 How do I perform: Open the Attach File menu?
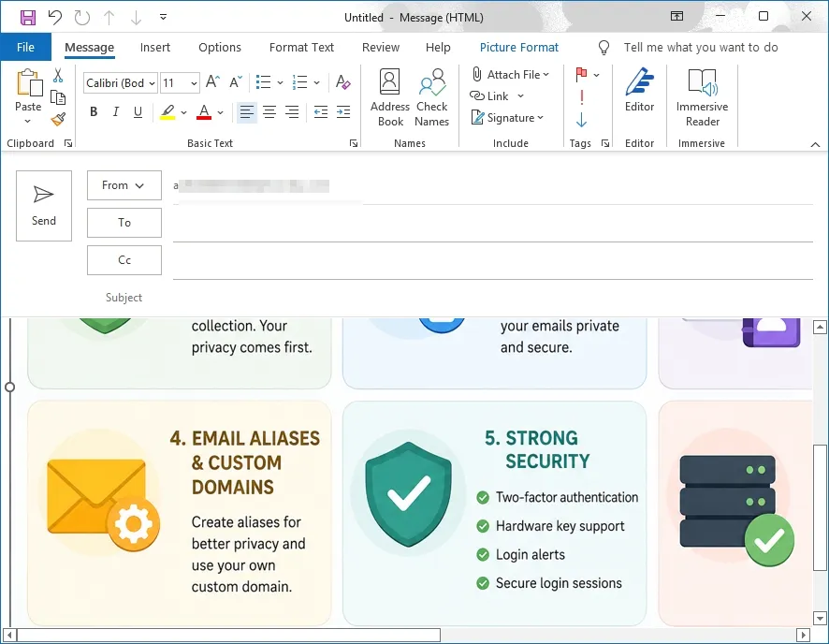tap(511, 75)
